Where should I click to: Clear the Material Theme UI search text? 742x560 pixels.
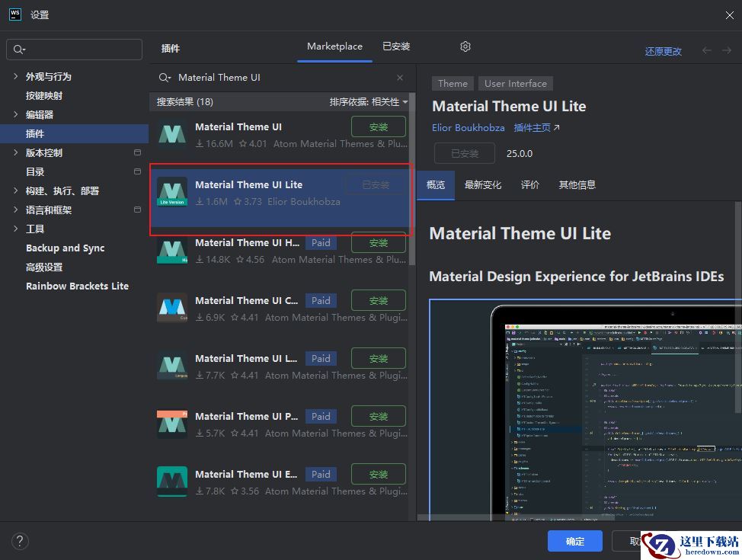coord(400,78)
